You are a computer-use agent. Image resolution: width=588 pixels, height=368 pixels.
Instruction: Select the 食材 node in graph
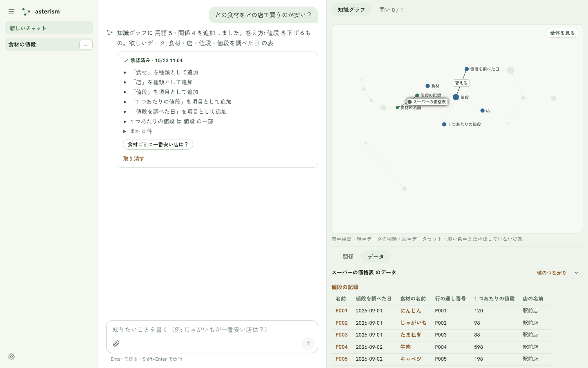click(428, 86)
